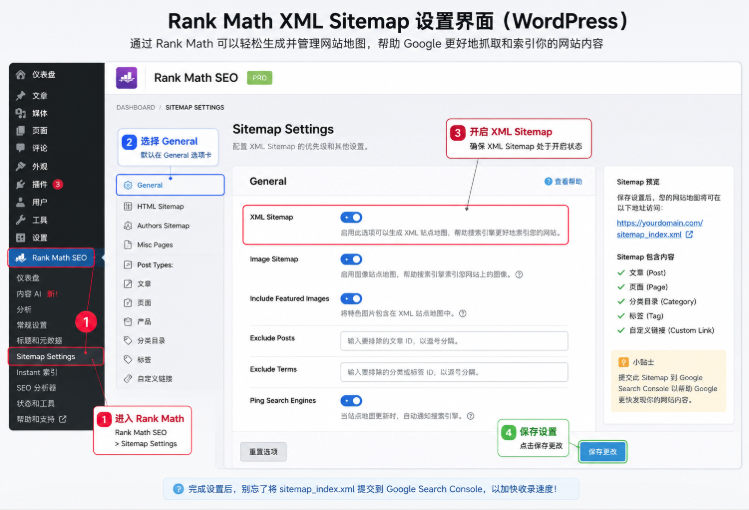Toggle the Ping Search Engines switch

click(351, 401)
